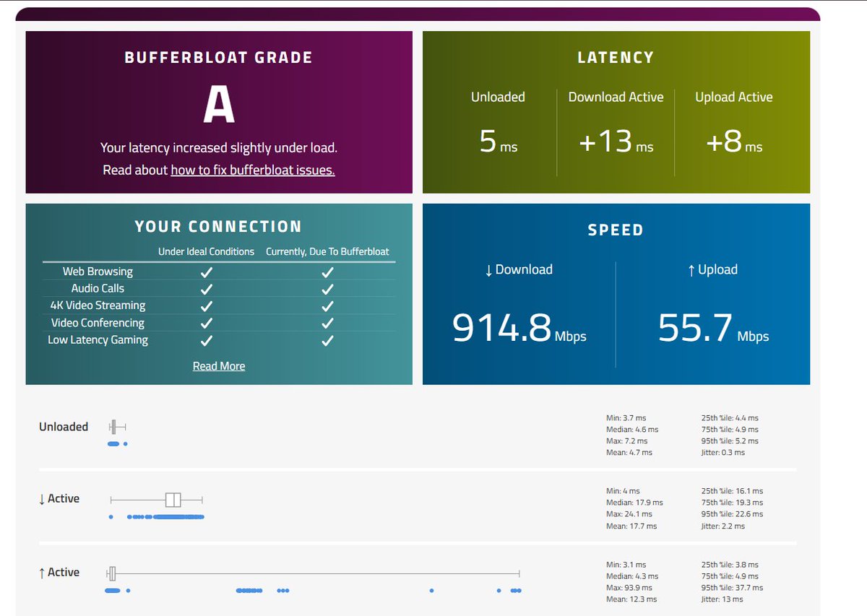Screen dimensions: 867x616
Task: Select the 914.8 Mbps download speed
Action: click(x=519, y=327)
